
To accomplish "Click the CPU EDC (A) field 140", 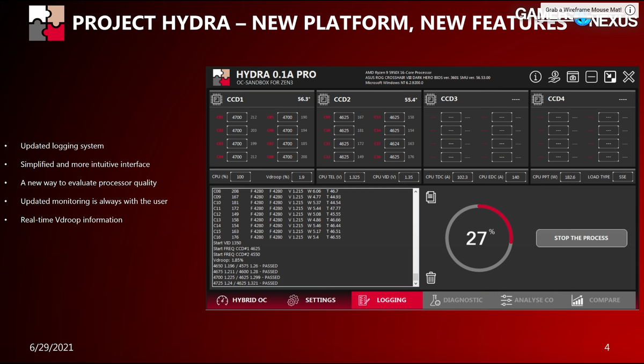I will 516,177.
